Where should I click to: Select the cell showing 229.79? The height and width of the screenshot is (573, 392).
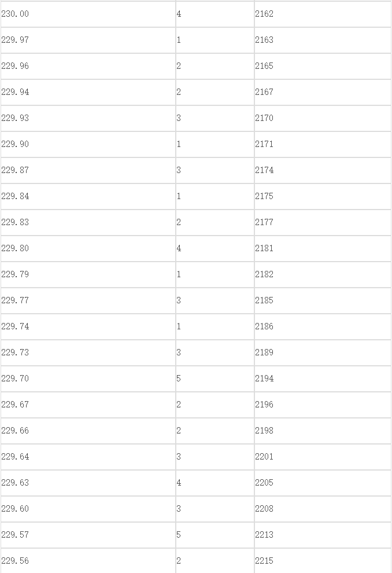(x=88, y=274)
